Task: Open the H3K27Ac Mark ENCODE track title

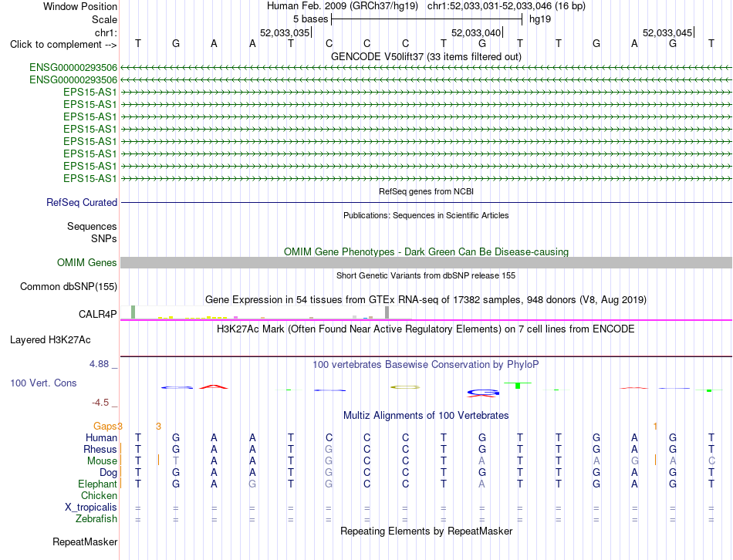Action: tap(426, 329)
